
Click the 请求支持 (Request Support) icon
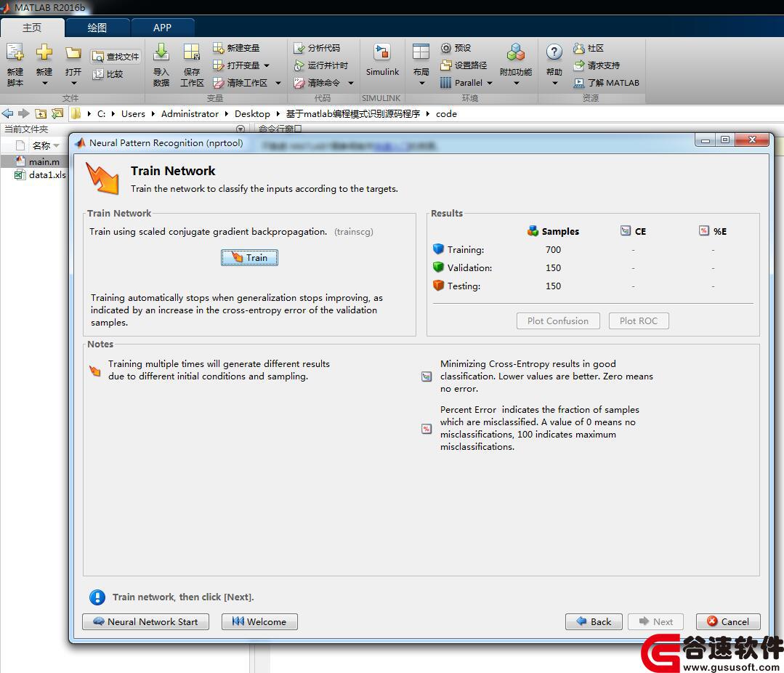click(x=579, y=65)
